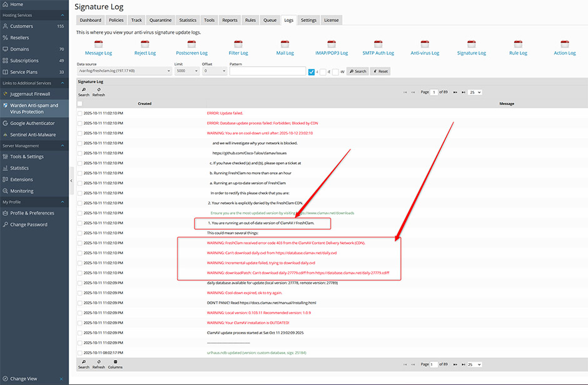Switch to the Settings tab

click(308, 20)
